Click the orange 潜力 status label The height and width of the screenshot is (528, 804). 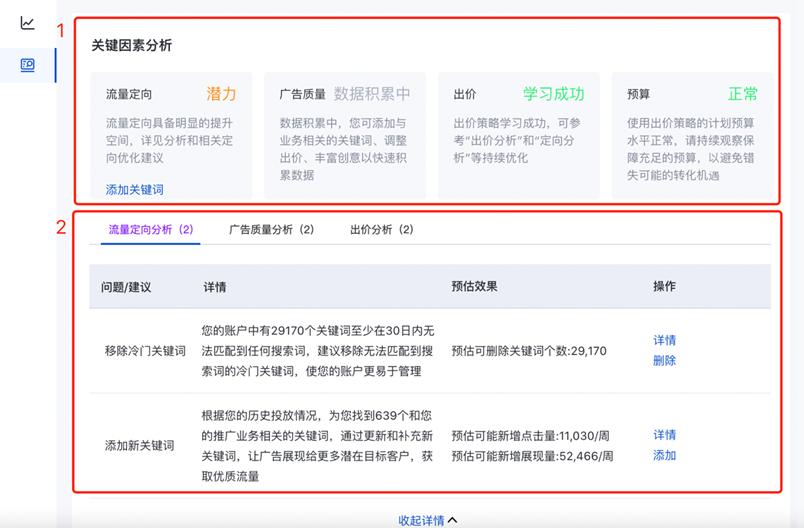pyautogui.click(x=221, y=94)
